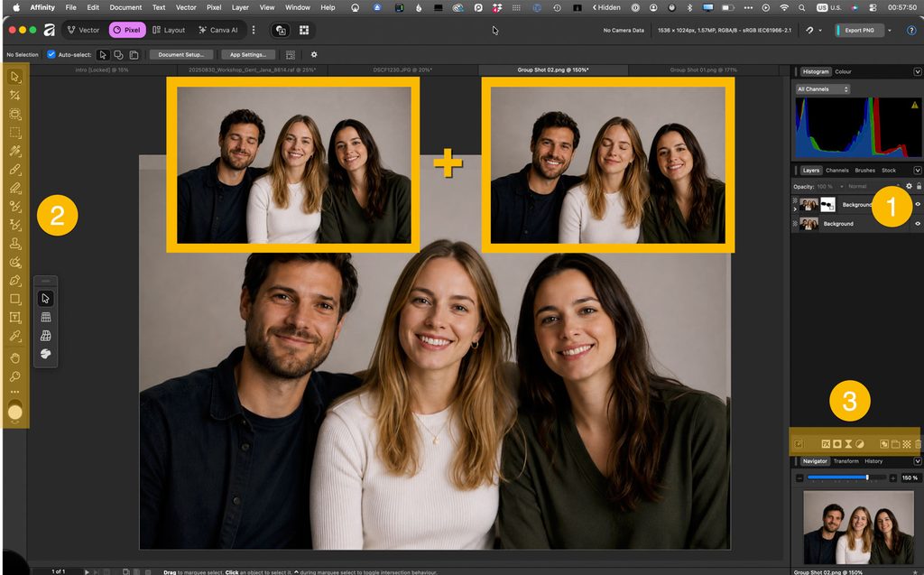The height and width of the screenshot is (575, 924).
Task: Click the histogram warning triangle
Action: coord(915,105)
